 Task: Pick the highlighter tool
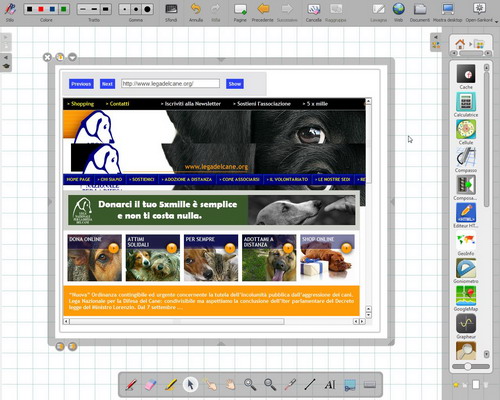coord(171,385)
